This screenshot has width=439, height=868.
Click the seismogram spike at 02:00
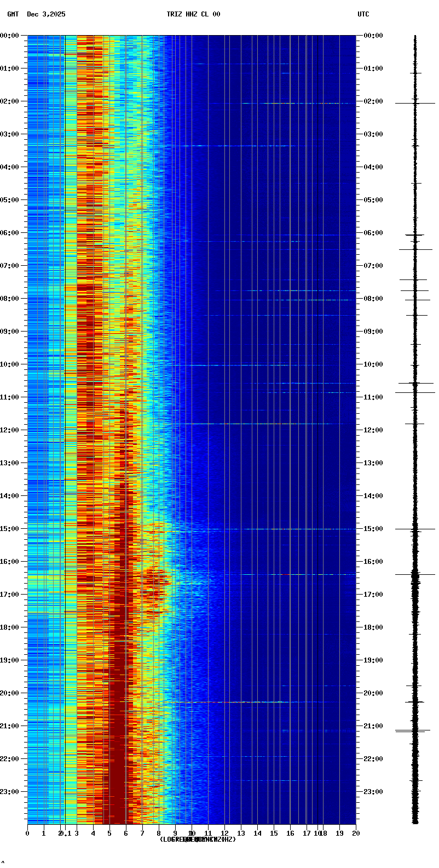point(415,103)
